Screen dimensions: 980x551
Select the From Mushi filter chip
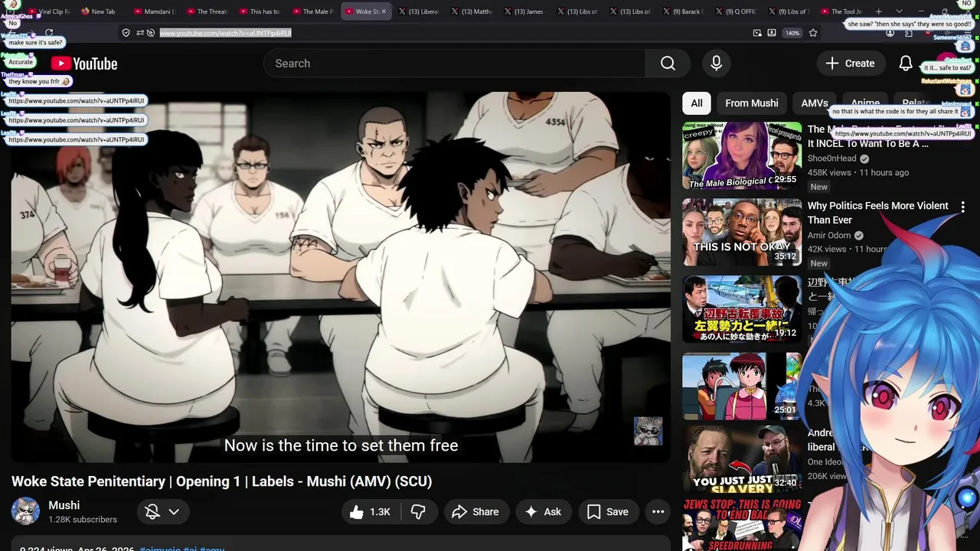tap(752, 103)
